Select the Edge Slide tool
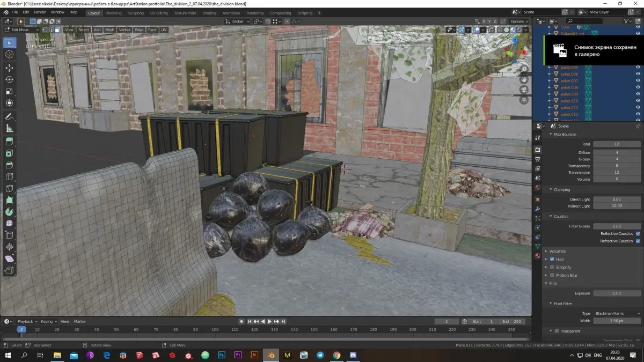 click(x=10, y=235)
